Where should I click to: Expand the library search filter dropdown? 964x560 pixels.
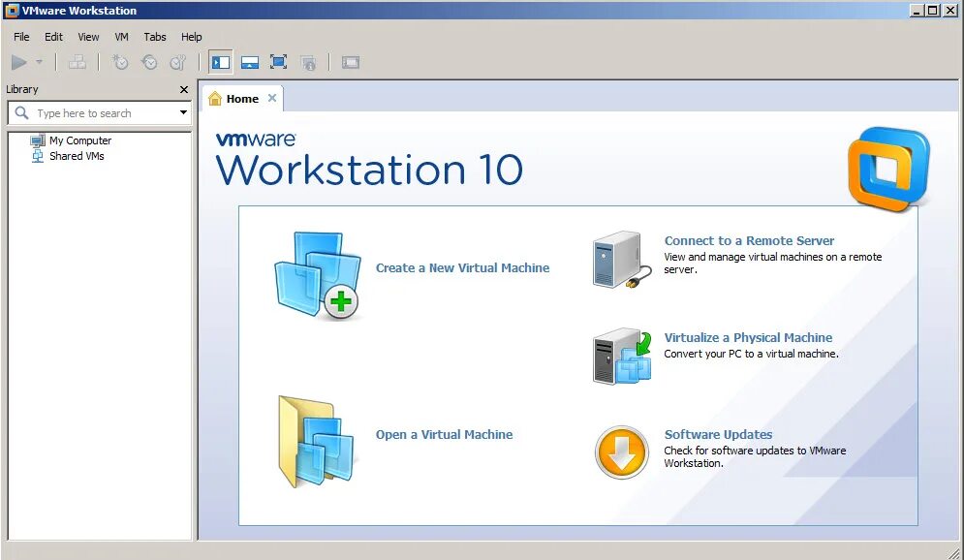click(183, 112)
